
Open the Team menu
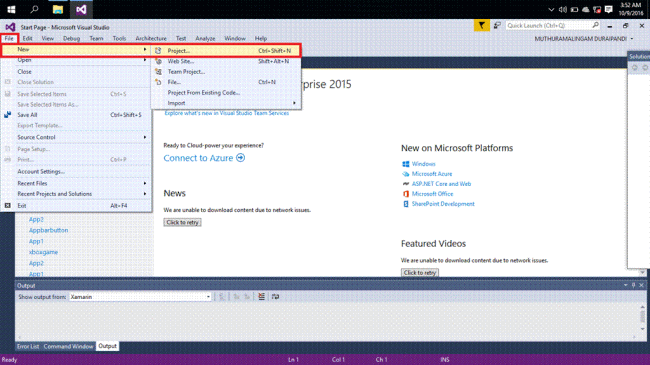96,38
